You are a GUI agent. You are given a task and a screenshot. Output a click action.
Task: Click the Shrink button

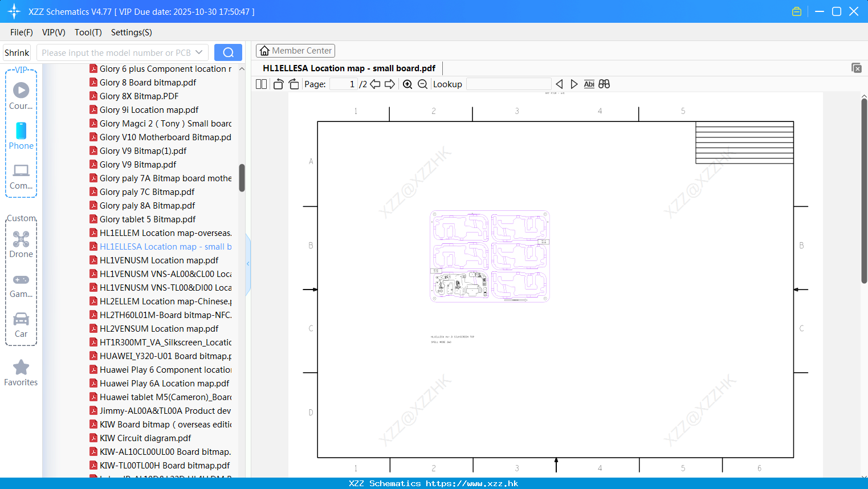17,52
